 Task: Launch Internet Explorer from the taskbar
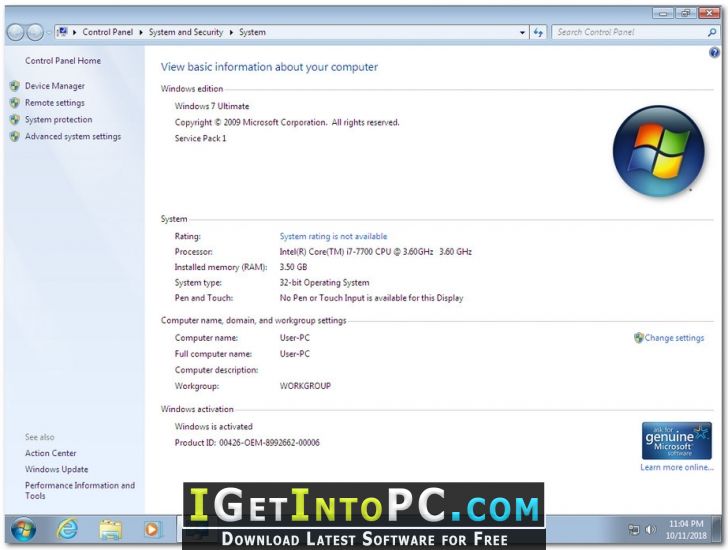pos(67,529)
